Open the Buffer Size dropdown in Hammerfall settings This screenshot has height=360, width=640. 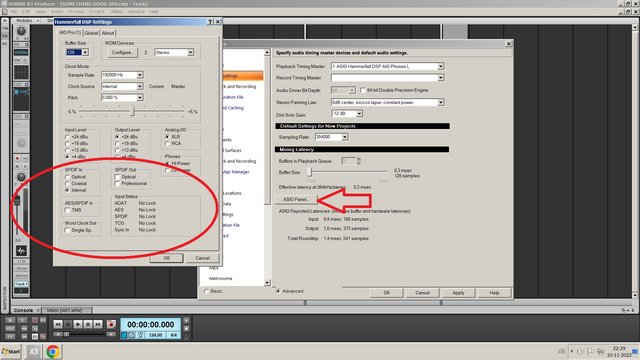click(85, 52)
